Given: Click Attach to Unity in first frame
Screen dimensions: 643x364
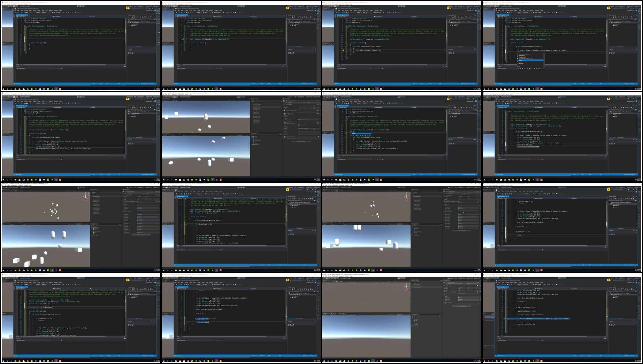Looking at the screenshot, I should 57,12.
